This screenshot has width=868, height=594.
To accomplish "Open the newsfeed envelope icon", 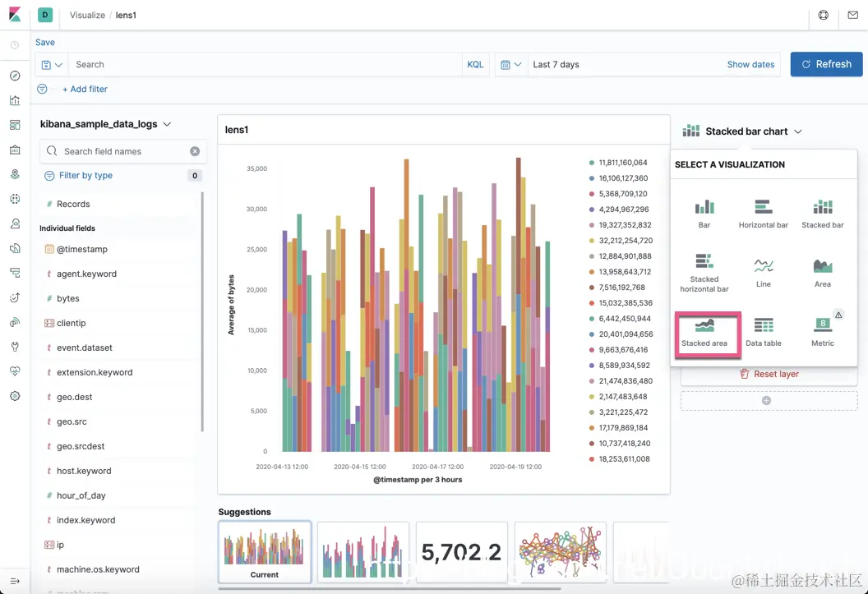I will point(852,15).
